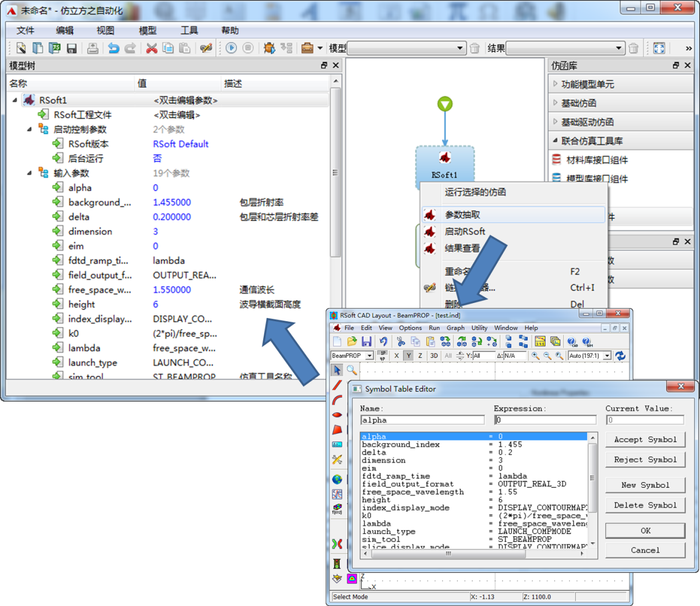The height and width of the screenshot is (606, 700).
Task: Click the fullscreen icon in main toolbar
Action: (659, 48)
